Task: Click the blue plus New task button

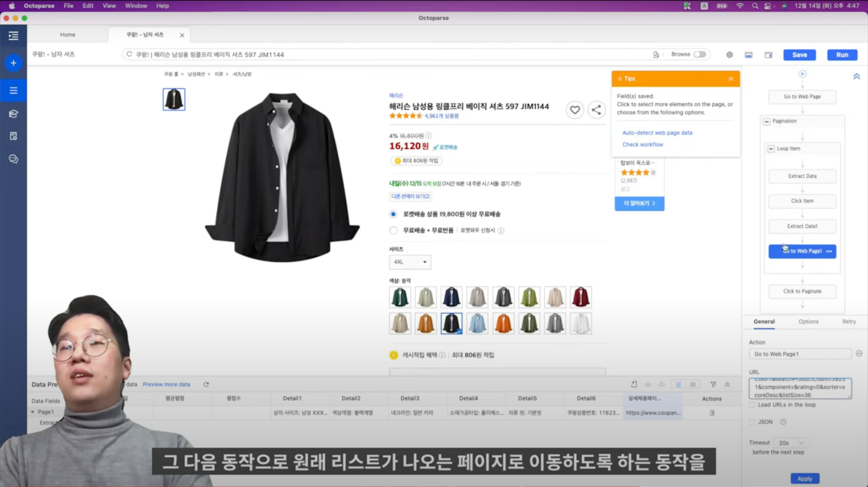Action: tap(14, 63)
